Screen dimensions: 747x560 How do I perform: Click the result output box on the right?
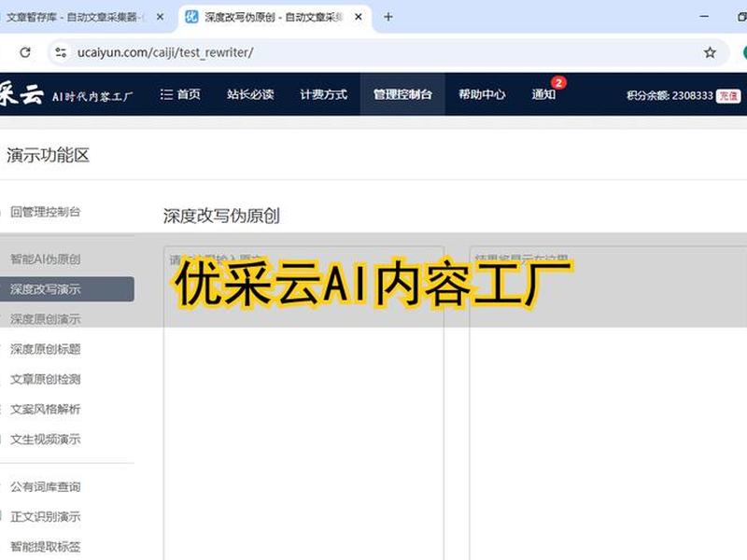click(x=609, y=403)
